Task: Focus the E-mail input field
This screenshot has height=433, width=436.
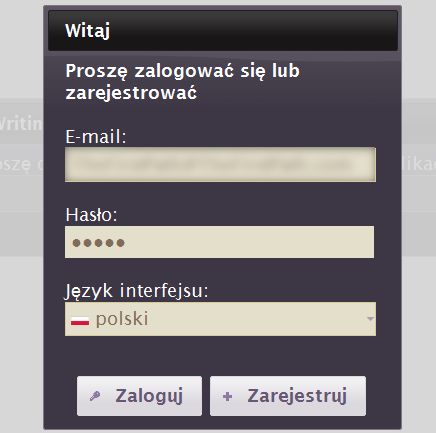Action: click(x=220, y=165)
